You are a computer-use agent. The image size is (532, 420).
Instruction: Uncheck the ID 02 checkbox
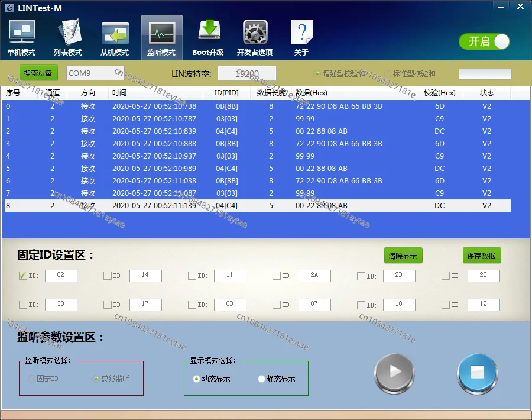click(x=22, y=276)
